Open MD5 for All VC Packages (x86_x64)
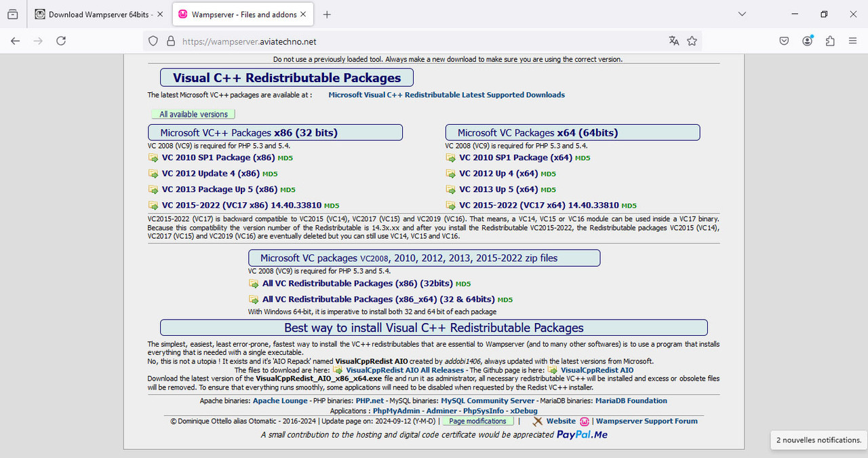This screenshot has width=868, height=458. click(505, 300)
